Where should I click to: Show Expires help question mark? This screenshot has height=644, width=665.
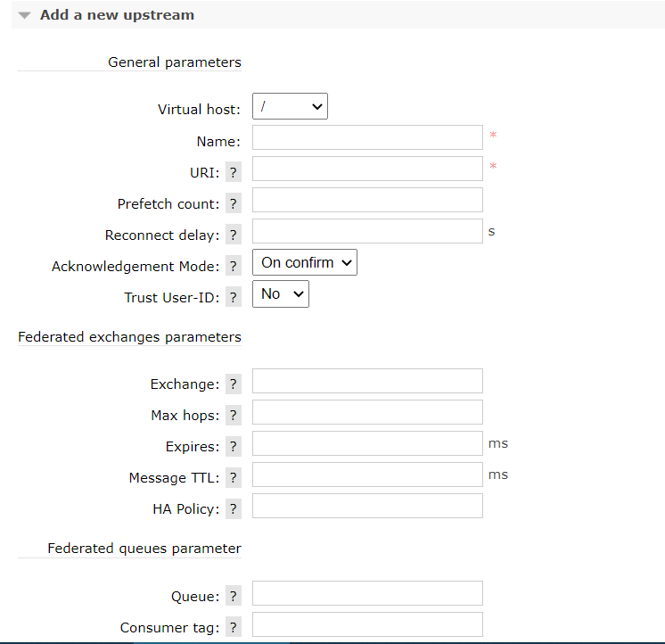[234, 447]
